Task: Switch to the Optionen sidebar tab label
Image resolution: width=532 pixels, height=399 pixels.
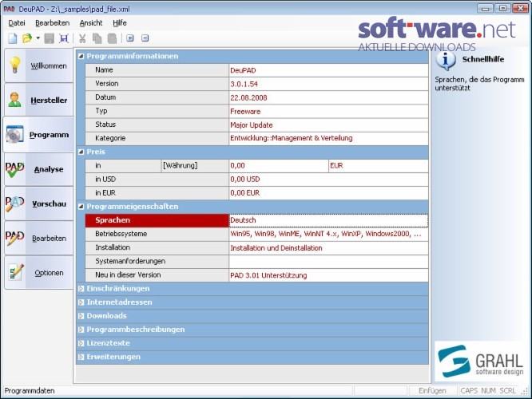Action: (49, 273)
